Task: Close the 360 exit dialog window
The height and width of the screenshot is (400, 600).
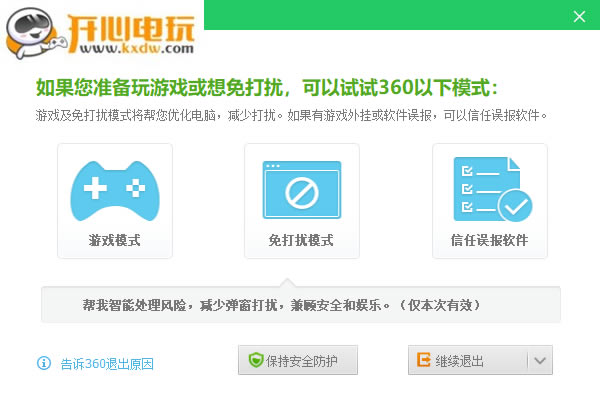Action: [579, 16]
